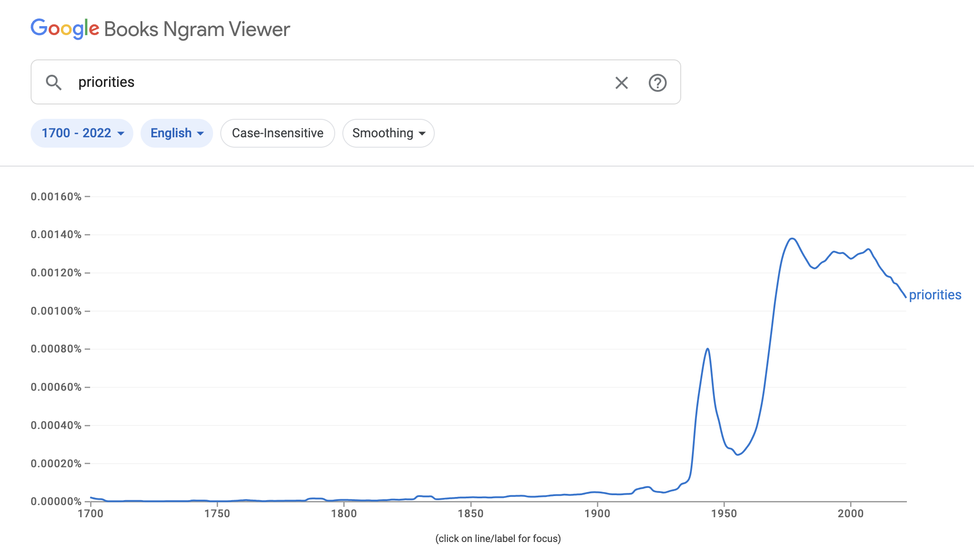Click the line spike near 1943

point(708,349)
